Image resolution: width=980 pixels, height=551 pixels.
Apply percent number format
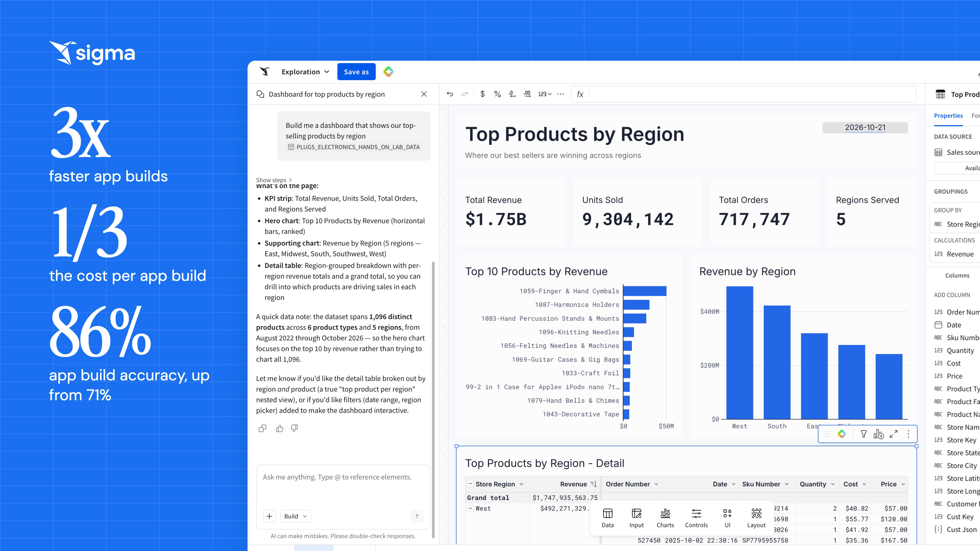pyautogui.click(x=497, y=94)
